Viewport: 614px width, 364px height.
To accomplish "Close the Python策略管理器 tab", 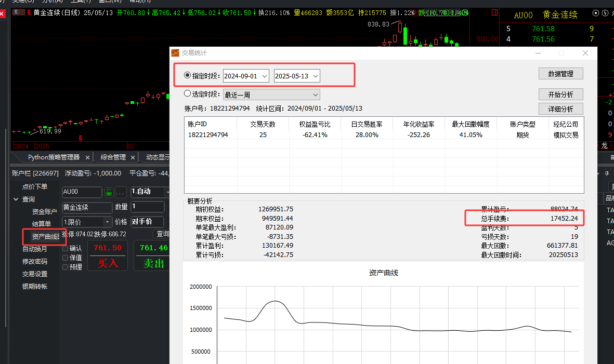I will tap(88, 157).
